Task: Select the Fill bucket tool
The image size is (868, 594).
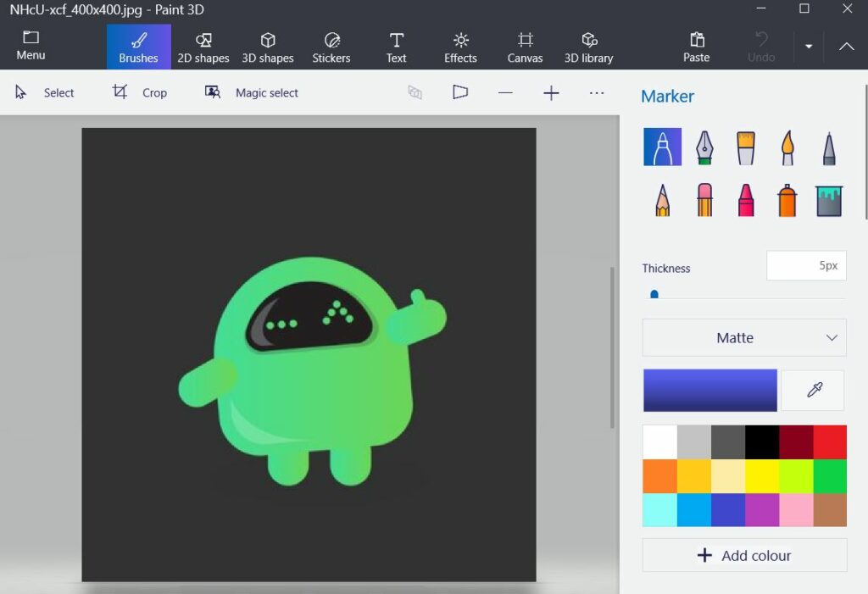Action: click(x=828, y=200)
